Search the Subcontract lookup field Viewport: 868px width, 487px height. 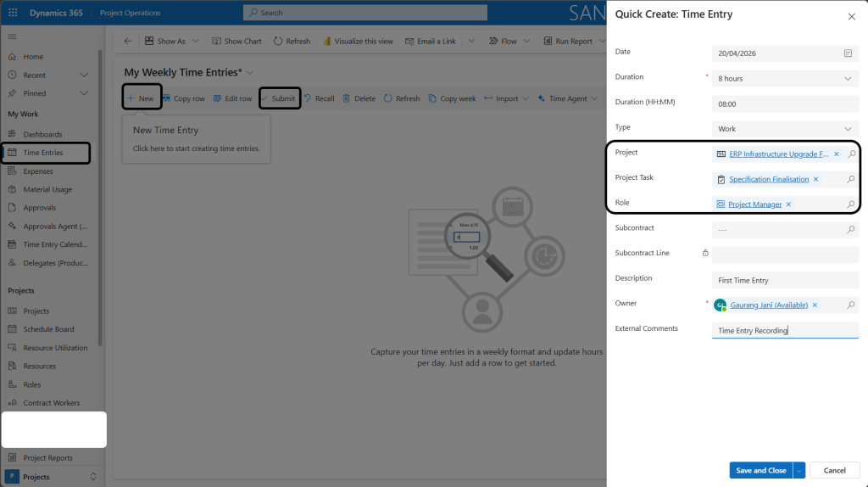coord(851,230)
